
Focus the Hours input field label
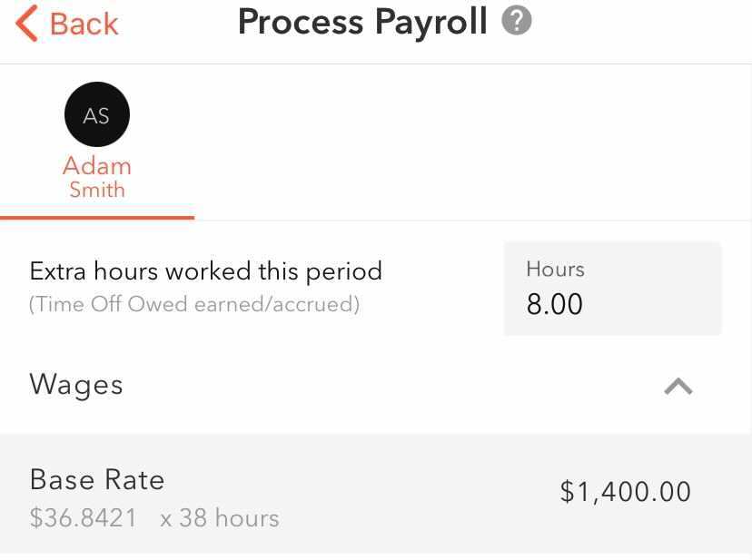pos(555,270)
